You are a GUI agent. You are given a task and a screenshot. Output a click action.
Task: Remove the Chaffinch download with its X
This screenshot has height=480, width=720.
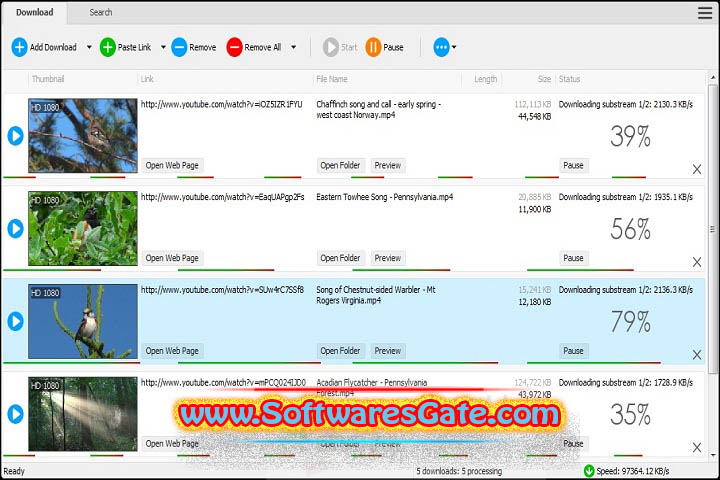(697, 169)
